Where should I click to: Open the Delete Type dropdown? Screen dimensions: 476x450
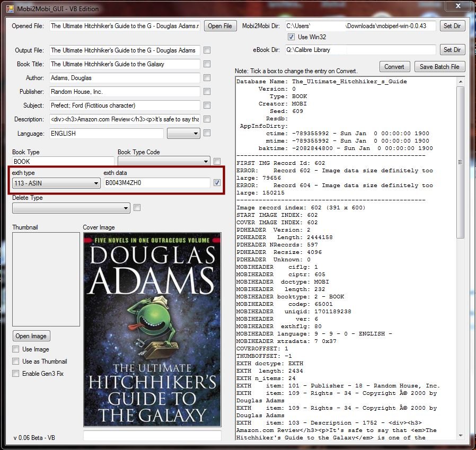tap(71, 208)
